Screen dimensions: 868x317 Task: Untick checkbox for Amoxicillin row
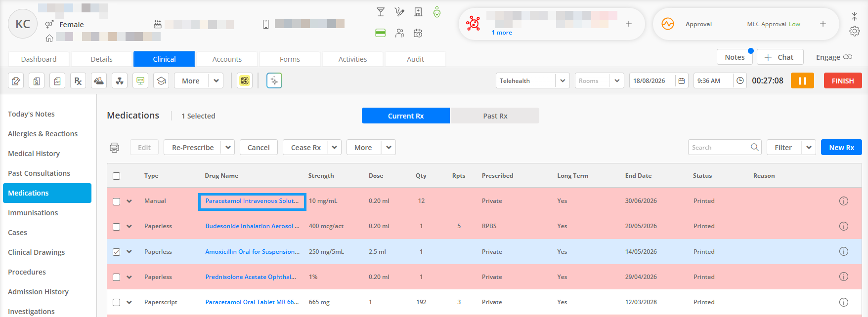pos(117,252)
